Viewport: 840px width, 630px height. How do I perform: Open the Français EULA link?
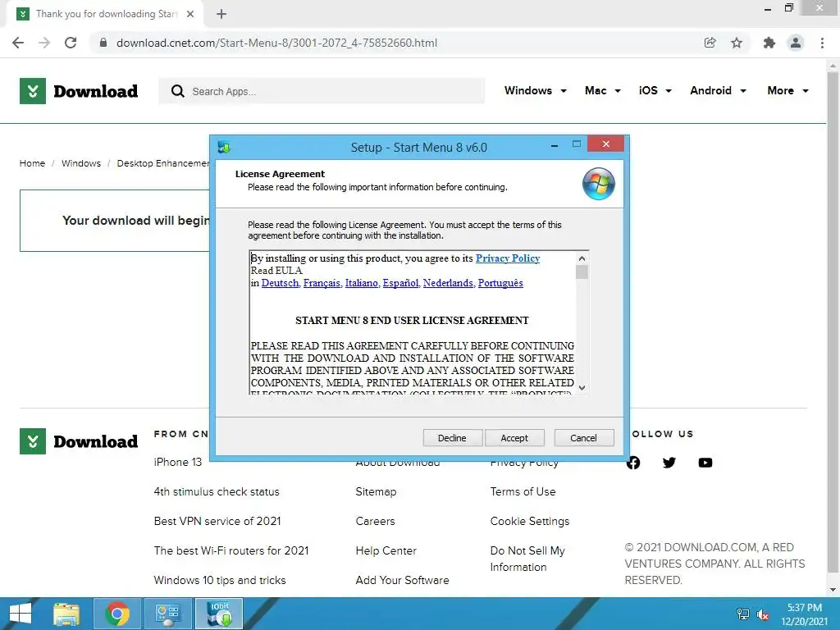322,283
